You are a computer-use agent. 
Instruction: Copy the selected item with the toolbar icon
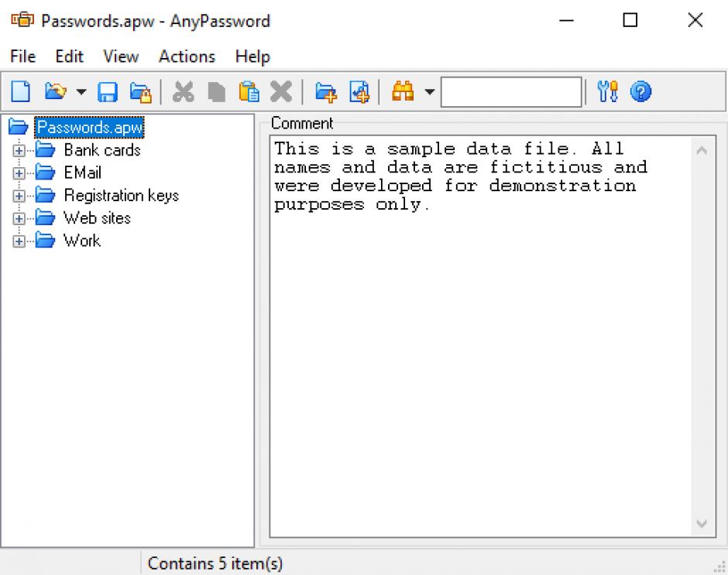pyautogui.click(x=216, y=91)
